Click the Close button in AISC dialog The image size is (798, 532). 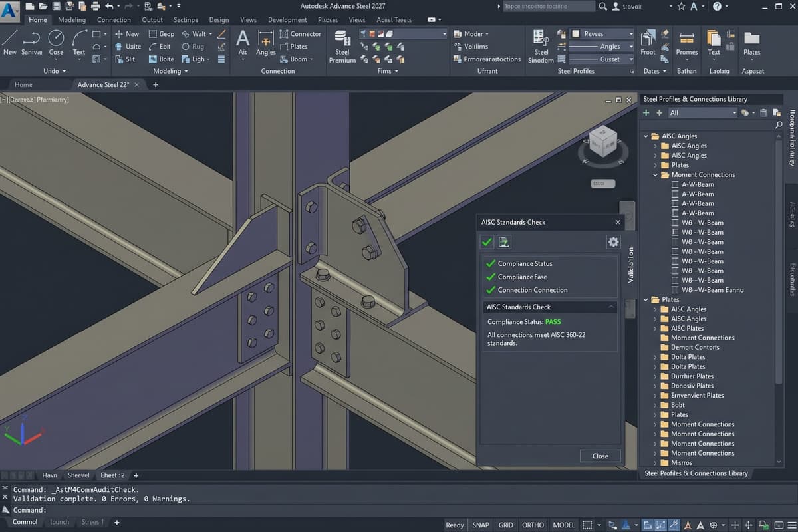tap(600, 456)
